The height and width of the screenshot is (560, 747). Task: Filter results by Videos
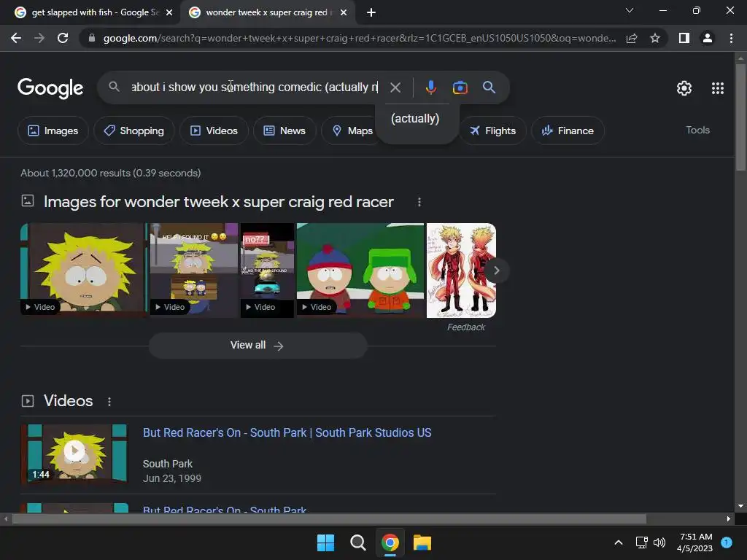(x=214, y=131)
